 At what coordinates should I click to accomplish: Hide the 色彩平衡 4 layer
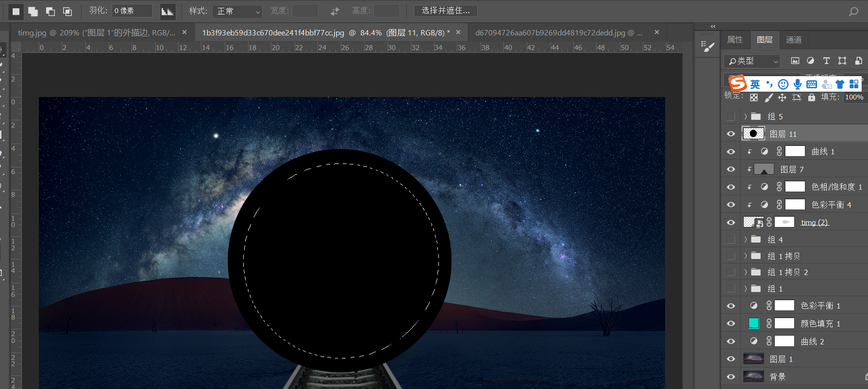coord(731,205)
